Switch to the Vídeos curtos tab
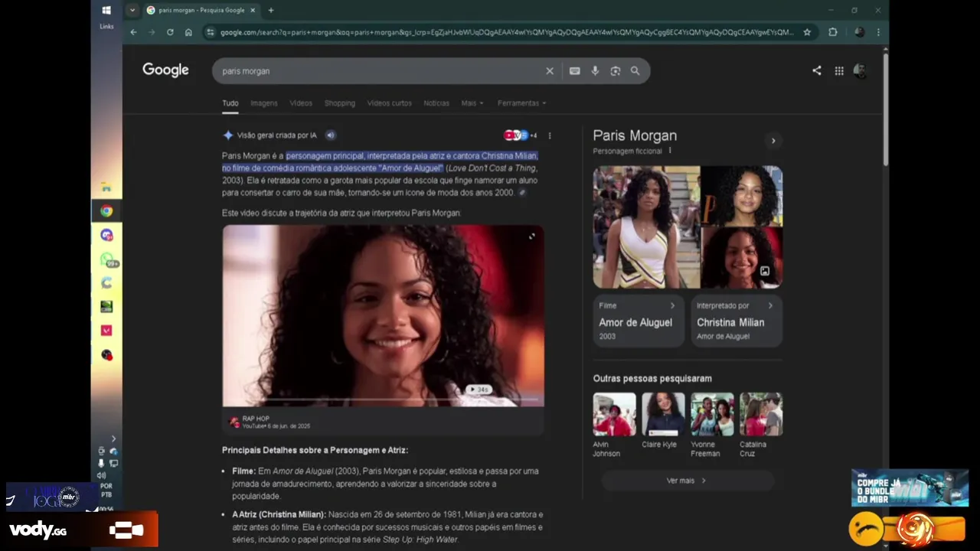980x551 pixels. [x=390, y=103]
